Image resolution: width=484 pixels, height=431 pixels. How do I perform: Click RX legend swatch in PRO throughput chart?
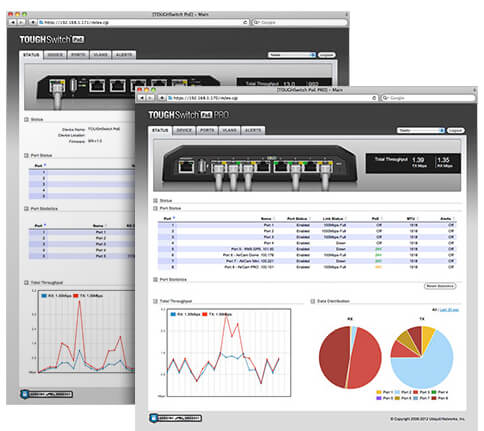tap(173, 314)
